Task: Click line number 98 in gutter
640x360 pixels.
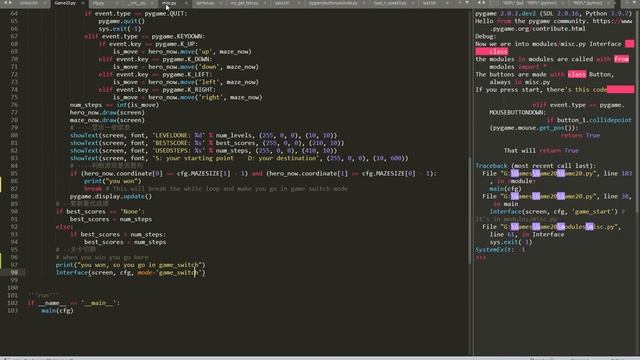Action: 14,272
